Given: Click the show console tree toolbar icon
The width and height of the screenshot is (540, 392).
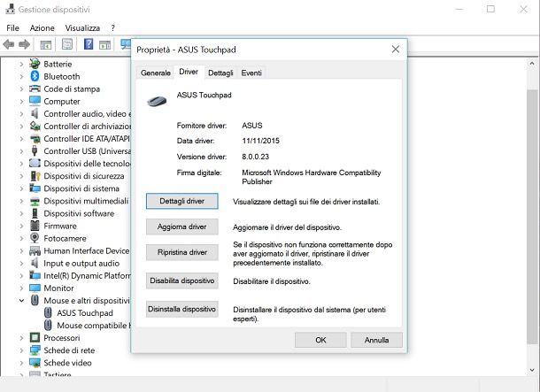Looking at the screenshot, I should [45, 44].
